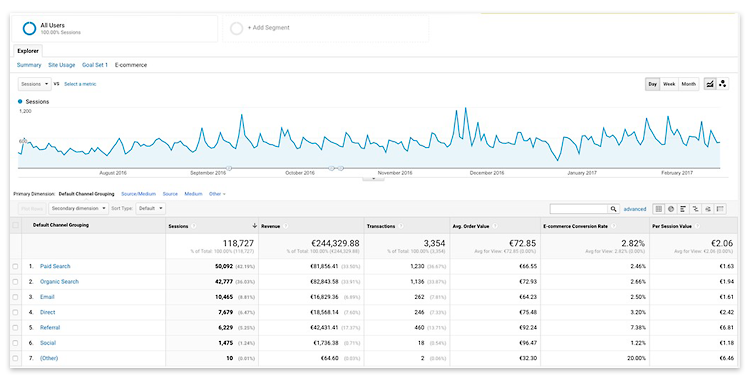The width and height of the screenshot is (750, 378).
Task: Switch chart to line chart view
Action: pos(710,84)
